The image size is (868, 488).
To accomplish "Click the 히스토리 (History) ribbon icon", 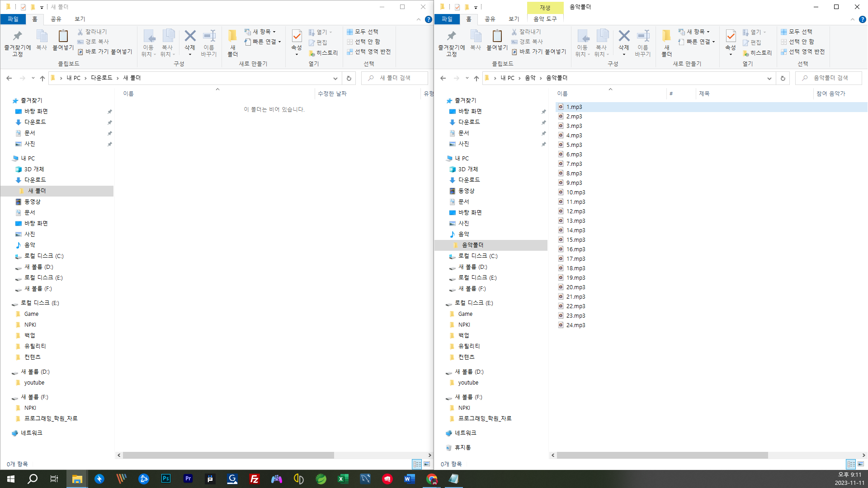I will 323,52.
